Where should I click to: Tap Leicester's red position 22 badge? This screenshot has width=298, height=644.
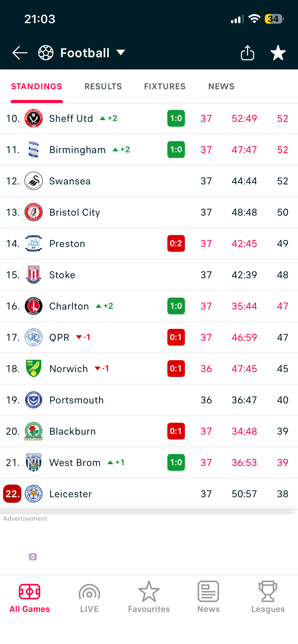coord(12,494)
